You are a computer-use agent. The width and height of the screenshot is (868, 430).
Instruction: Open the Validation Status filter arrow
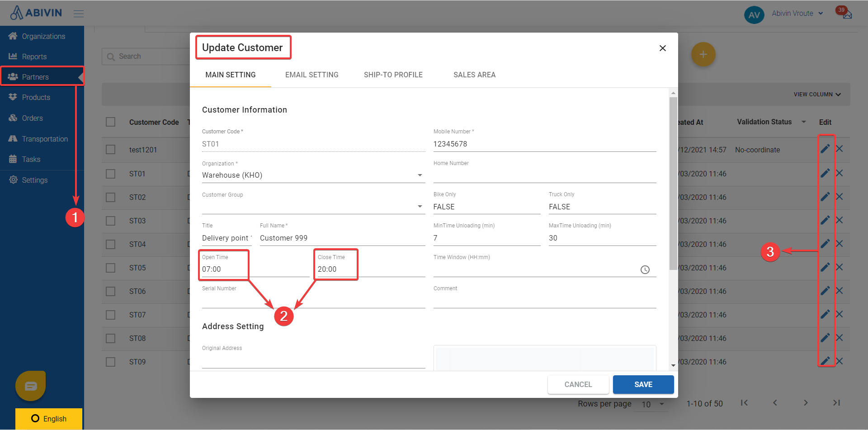click(x=804, y=122)
